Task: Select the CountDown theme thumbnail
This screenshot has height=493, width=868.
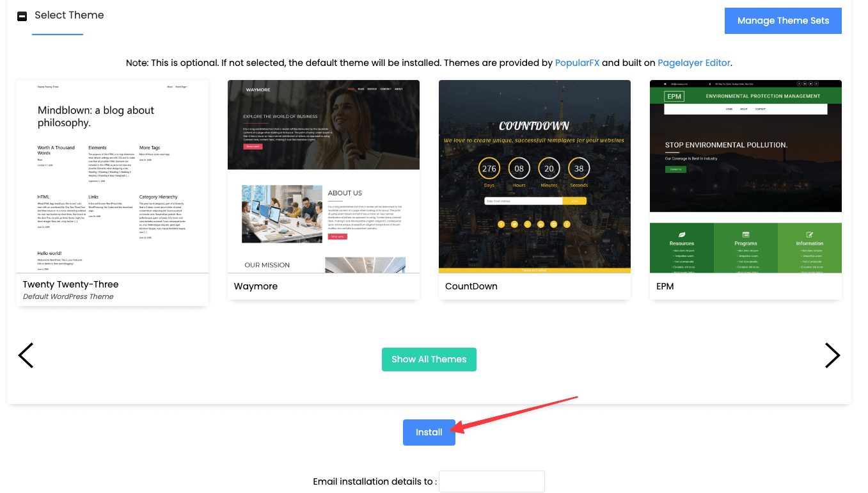Action: [x=534, y=176]
